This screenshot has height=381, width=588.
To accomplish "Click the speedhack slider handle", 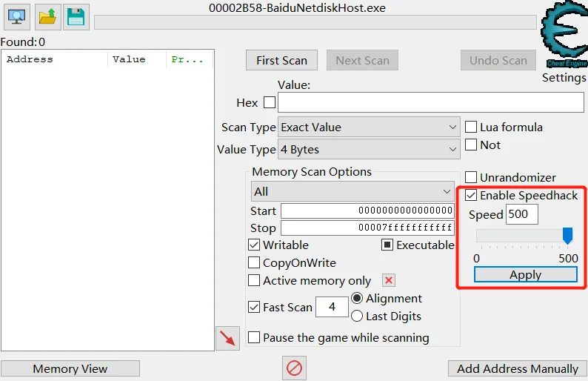I will 568,236.
